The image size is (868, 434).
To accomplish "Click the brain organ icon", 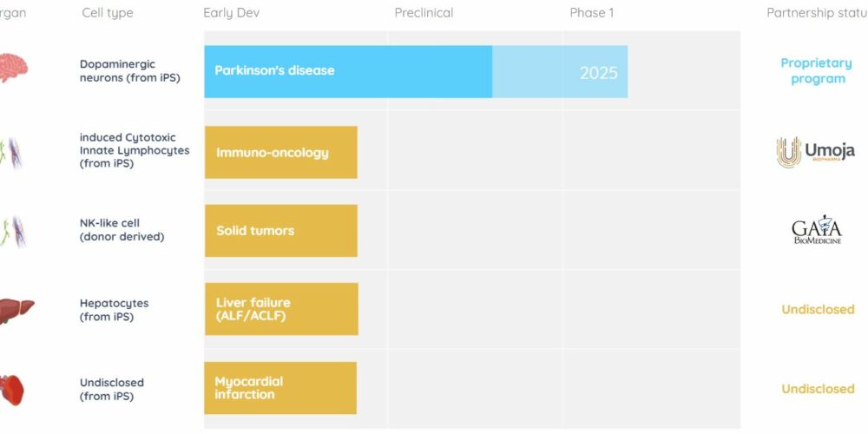I will [12, 68].
